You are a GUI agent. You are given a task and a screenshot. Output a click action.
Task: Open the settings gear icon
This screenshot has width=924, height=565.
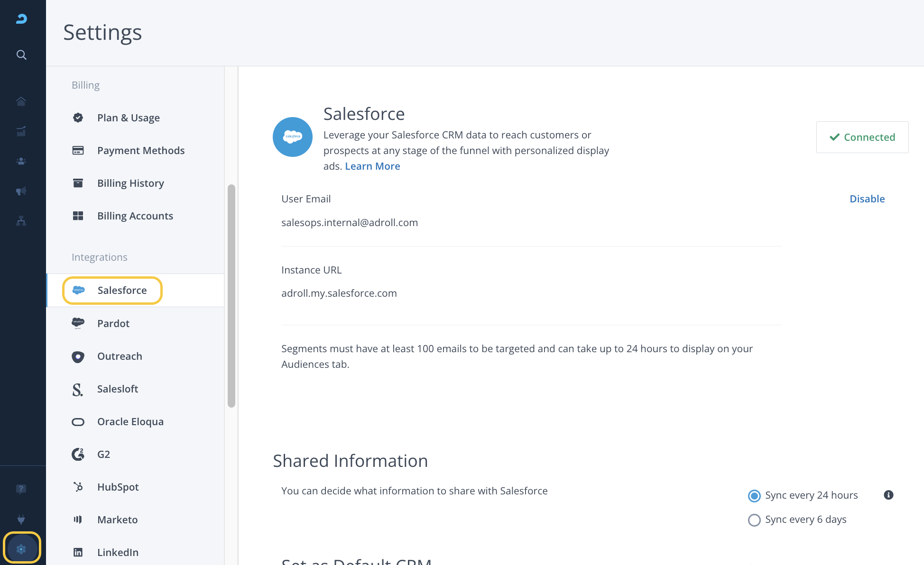click(21, 549)
